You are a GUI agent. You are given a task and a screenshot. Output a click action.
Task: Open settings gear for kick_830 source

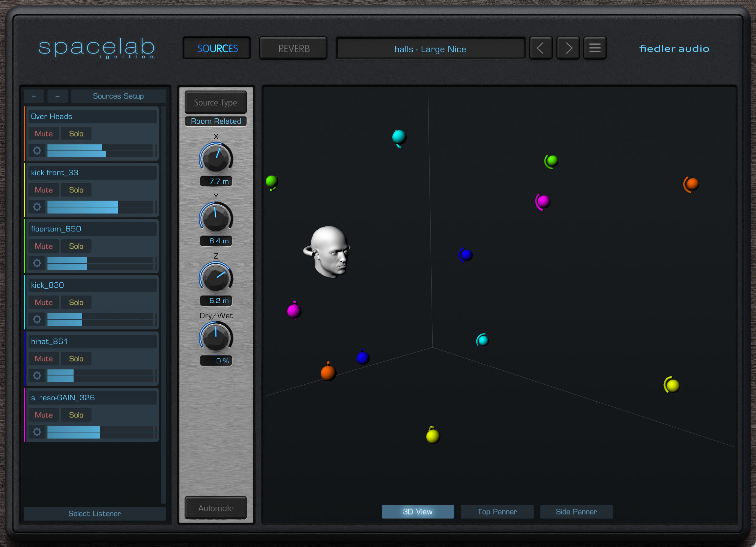pyautogui.click(x=37, y=319)
